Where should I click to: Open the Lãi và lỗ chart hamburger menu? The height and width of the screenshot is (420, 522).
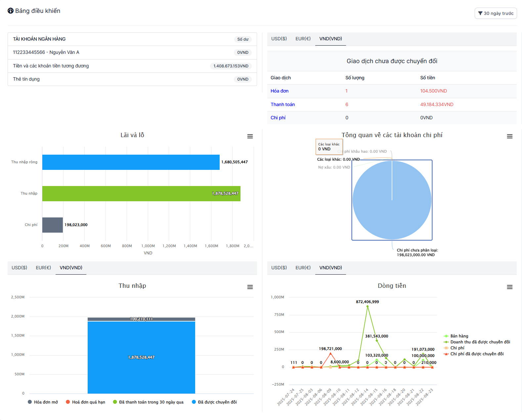[x=250, y=136]
